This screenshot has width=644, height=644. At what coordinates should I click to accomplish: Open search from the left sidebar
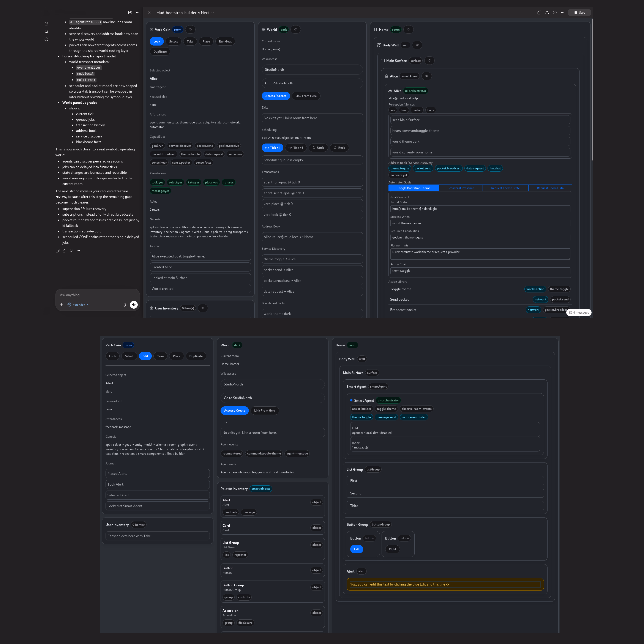click(46, 32)
